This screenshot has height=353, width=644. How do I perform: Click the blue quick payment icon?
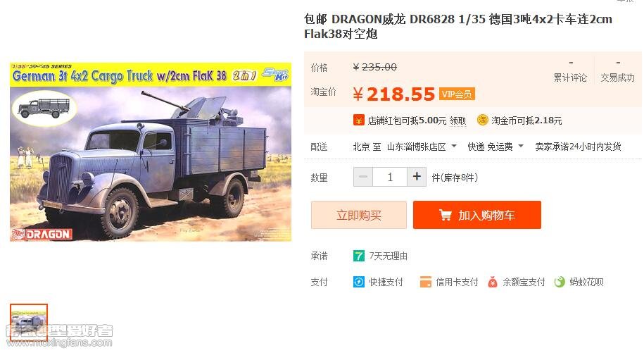(358, 282)
